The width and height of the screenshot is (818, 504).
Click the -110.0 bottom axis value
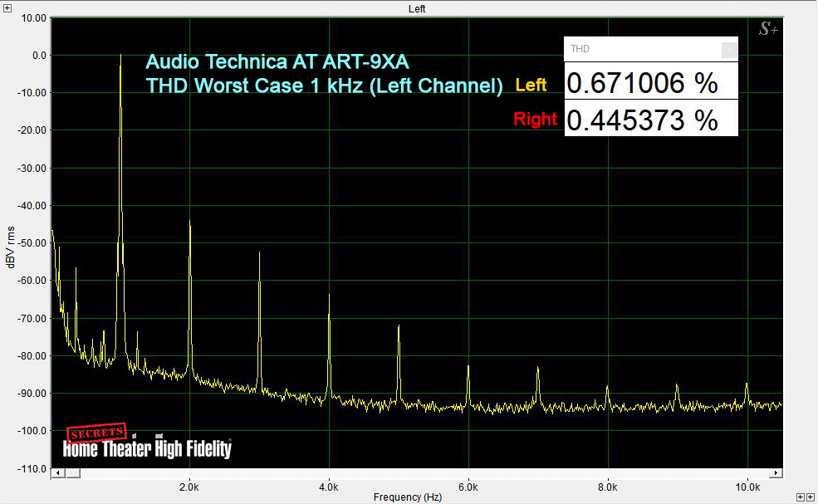[32, 469]
